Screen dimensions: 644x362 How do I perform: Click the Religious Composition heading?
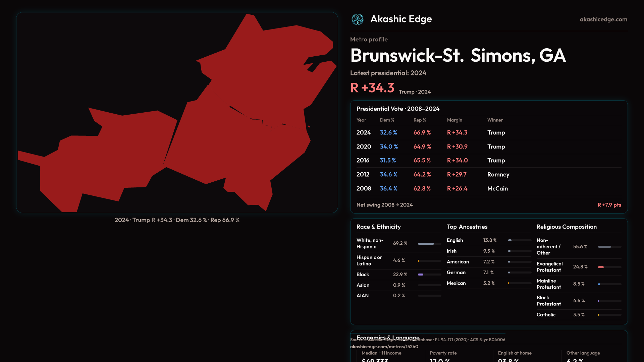tap(566, 227)
